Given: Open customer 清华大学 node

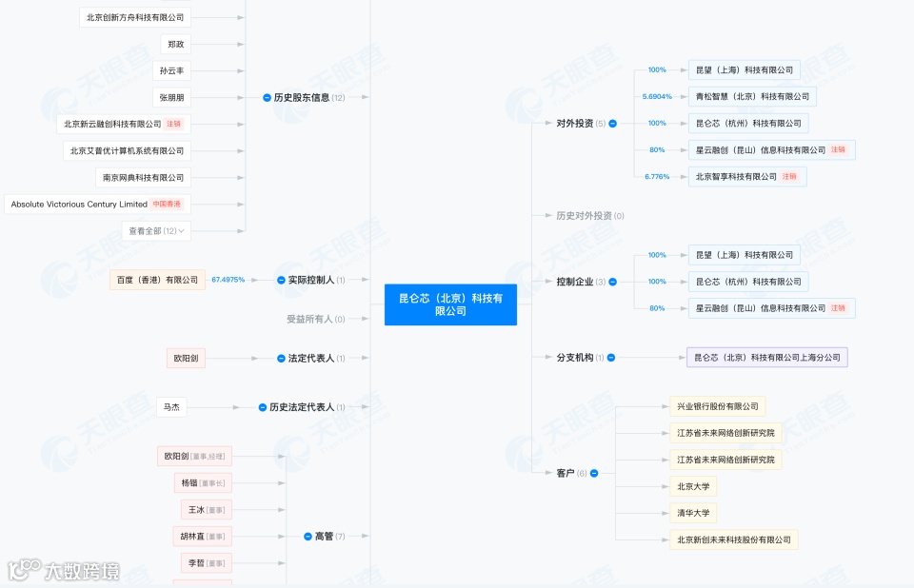Looking at the screenshot, I should tap(693, 514).
